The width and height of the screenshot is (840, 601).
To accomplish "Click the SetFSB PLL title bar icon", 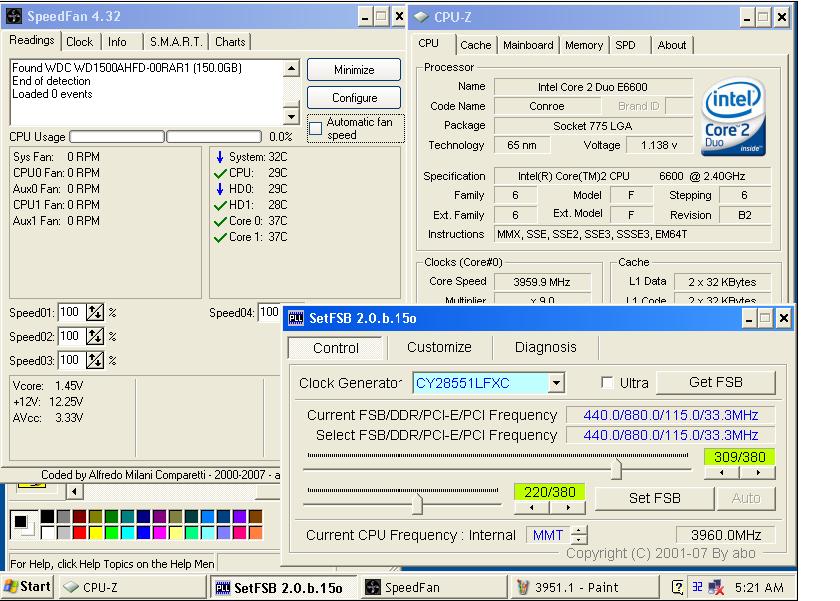I will (296, 318).
